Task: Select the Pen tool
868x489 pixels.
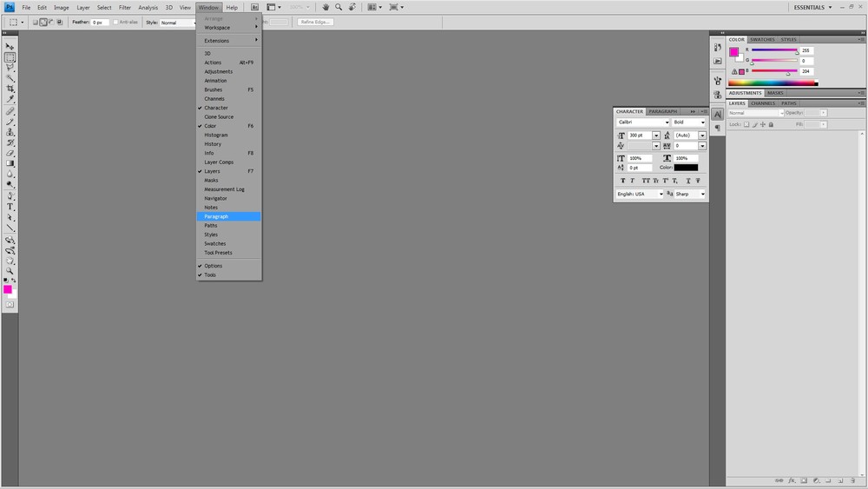Action: (10, 196)
